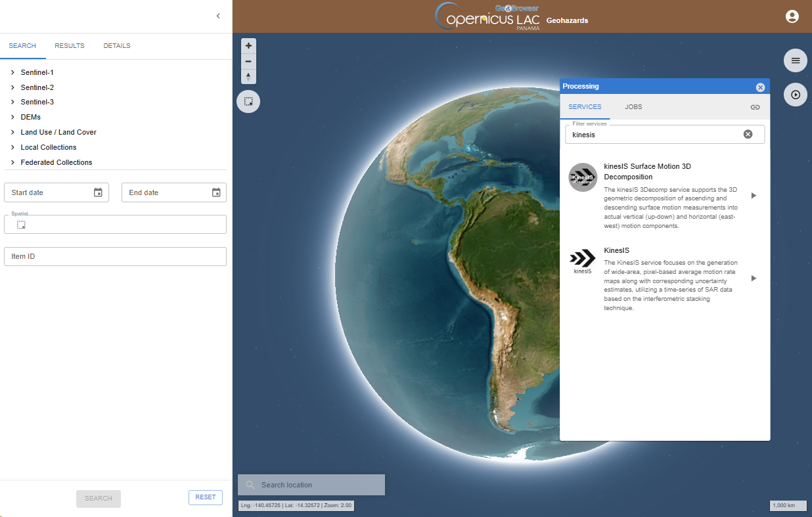Click the Reset button
Viewport: 812px width, 517px height.
click(205, 497)
